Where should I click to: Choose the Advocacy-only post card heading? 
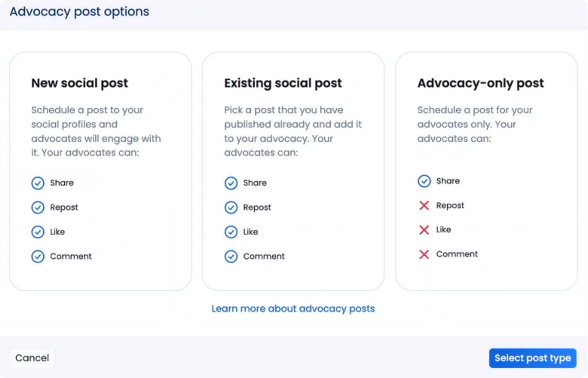(480, 83)
